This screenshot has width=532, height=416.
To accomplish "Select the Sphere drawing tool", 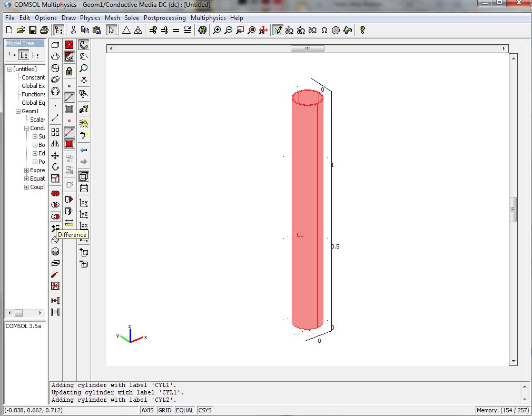I will tap(55, 91).
